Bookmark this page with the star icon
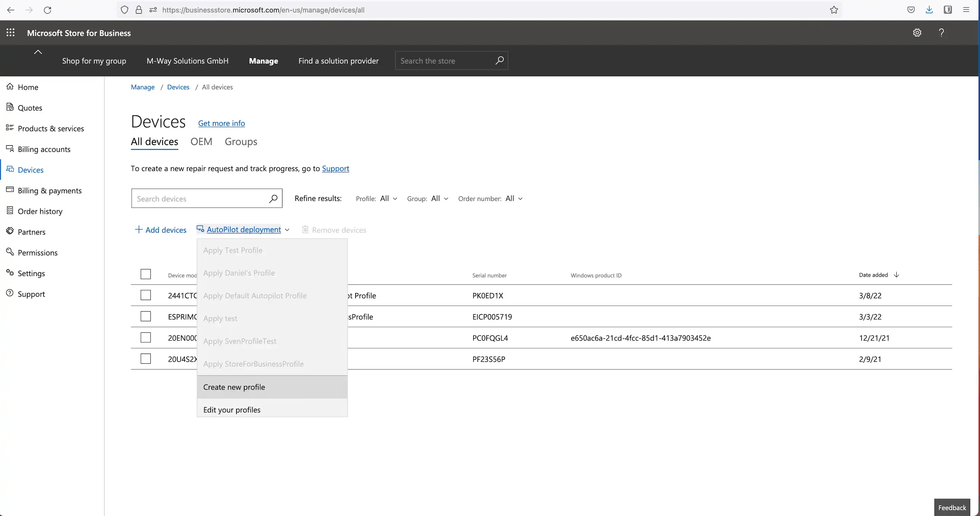Viewport: 980px width, 516px height. 834,10
